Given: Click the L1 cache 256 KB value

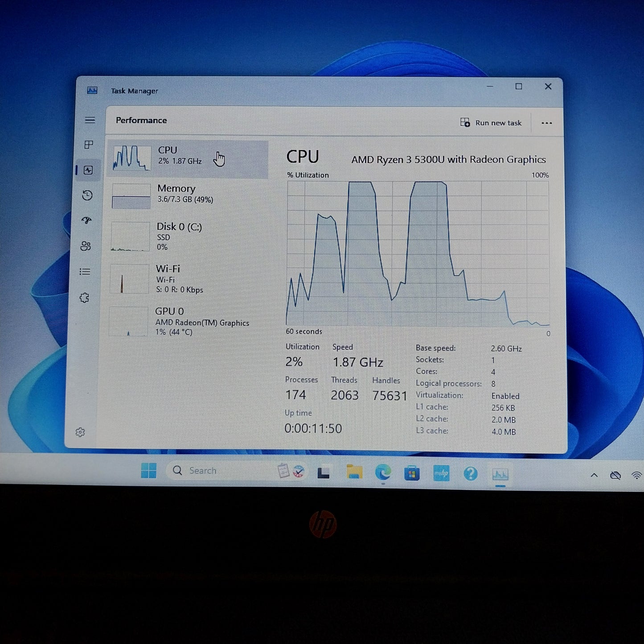Looking at the screenshot, I should coord(503,408).
